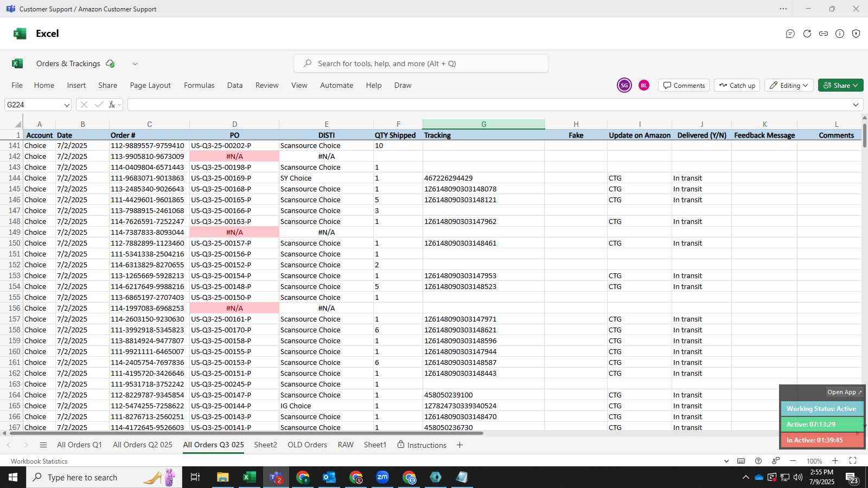Click the Working Status: Active bar

click(822, 409)
